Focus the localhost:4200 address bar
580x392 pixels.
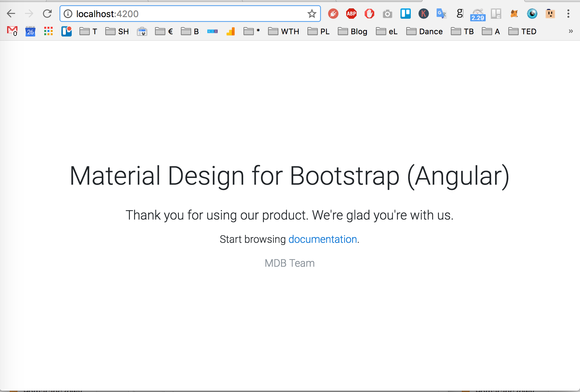point(190,14)
